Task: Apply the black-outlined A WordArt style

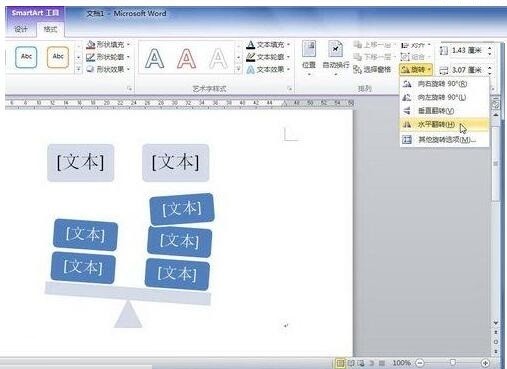Action: [x=154, y=58]
